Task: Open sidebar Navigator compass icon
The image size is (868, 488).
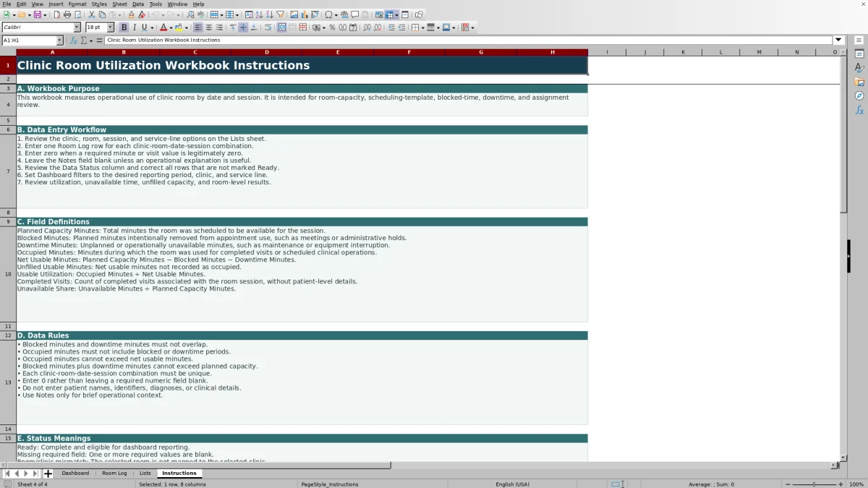Action: tap(859, 95)
